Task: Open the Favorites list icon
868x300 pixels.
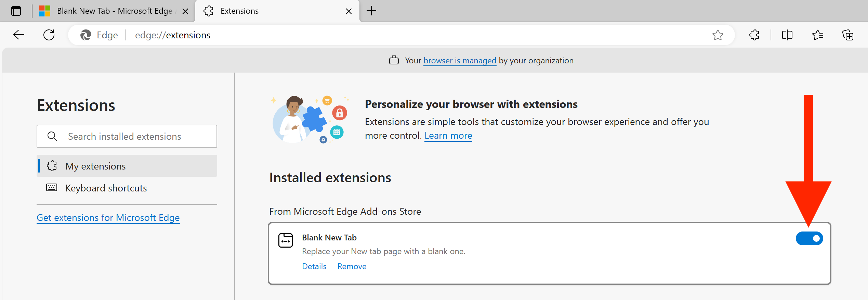Action: tap(817, 35)
